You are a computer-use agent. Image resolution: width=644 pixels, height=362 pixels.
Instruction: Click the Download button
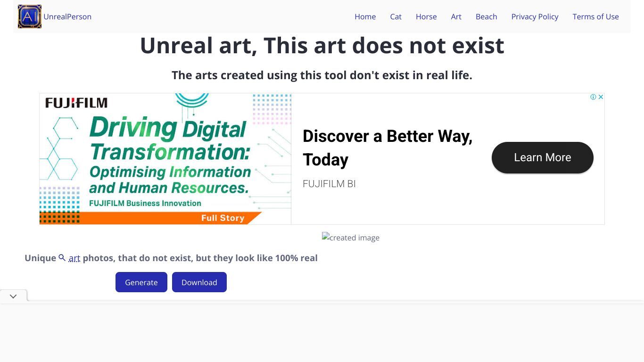199,282
